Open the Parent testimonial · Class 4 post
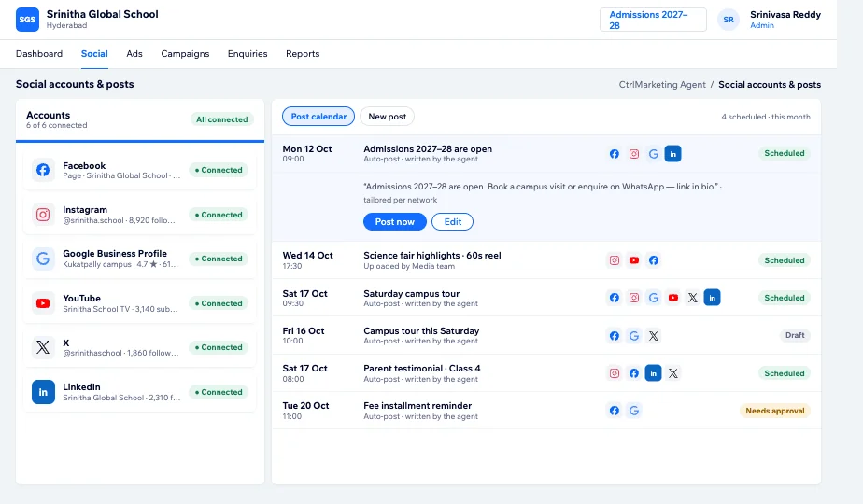This screenshot has width=863, height=504. point(421,369)
